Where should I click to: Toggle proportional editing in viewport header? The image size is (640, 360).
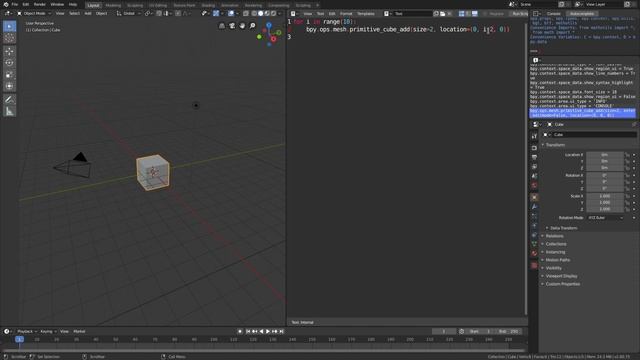click(x=178, y=13)
